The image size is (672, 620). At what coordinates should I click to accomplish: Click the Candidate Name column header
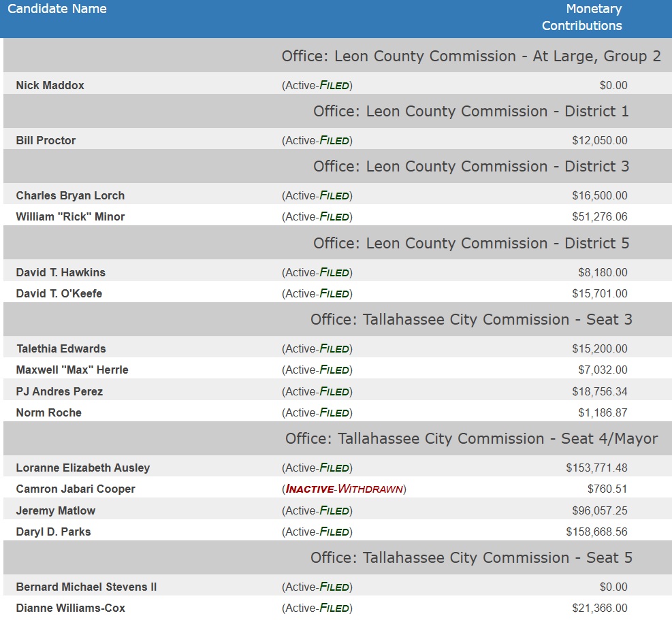(57, 9)
